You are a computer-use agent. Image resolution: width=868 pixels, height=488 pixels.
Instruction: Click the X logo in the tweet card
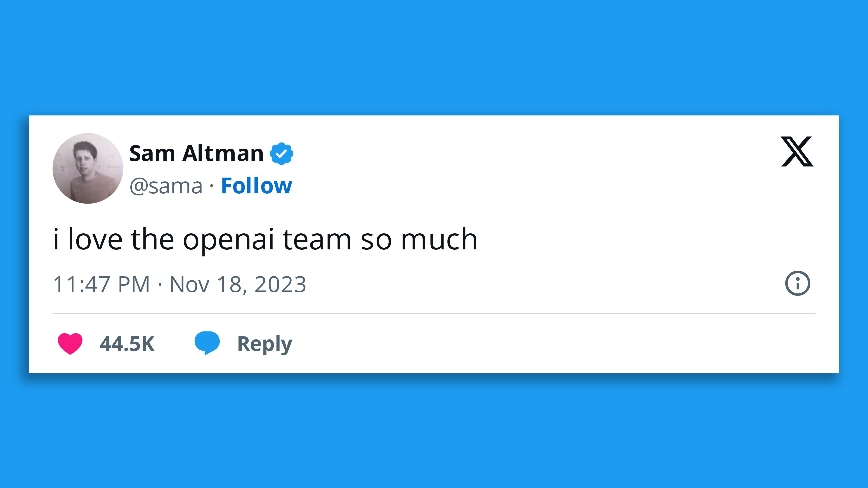797,152
